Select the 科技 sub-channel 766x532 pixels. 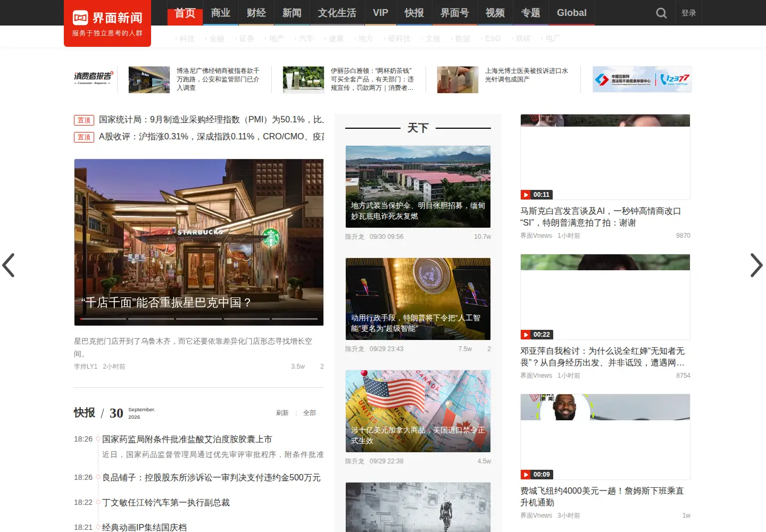click(x=187, y=38)
